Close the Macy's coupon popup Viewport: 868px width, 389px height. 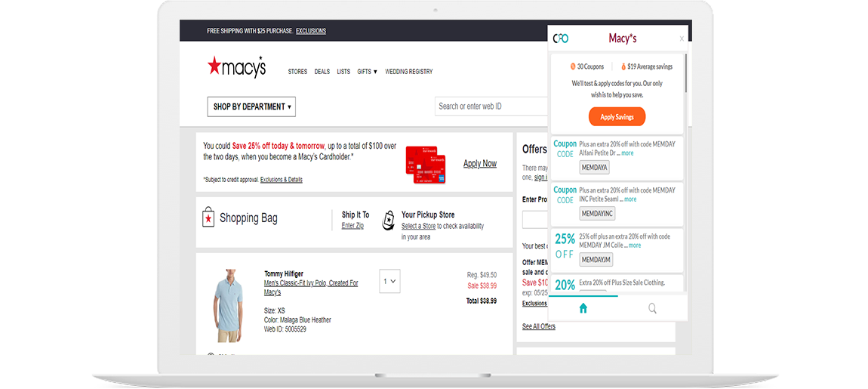point(682,39)
